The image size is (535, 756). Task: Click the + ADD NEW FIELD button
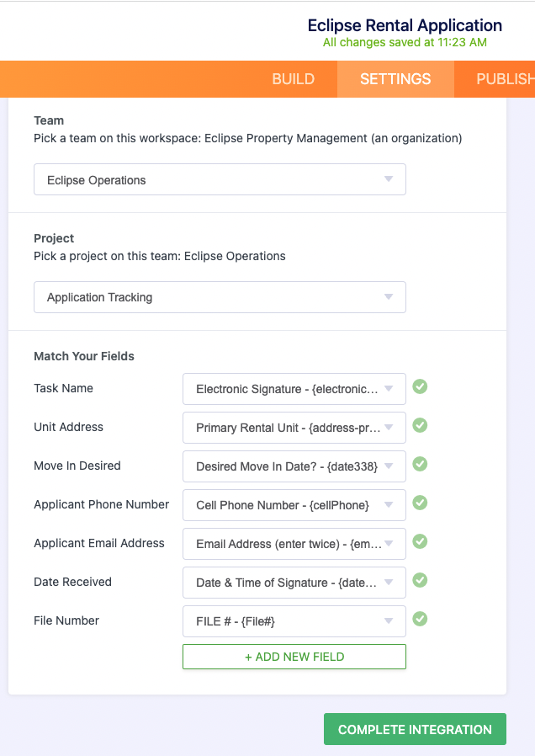point(294,657)
